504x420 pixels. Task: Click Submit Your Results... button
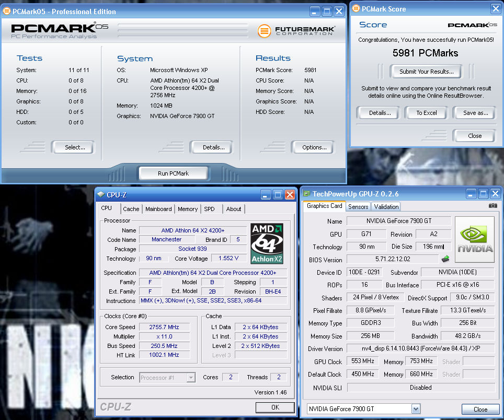[427, 72]
